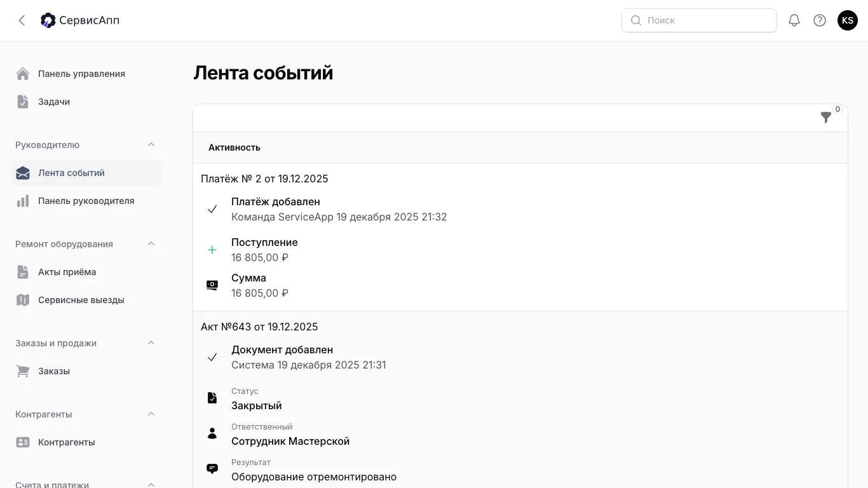Click the status document icon beside Закрытый

coord(212,398)
